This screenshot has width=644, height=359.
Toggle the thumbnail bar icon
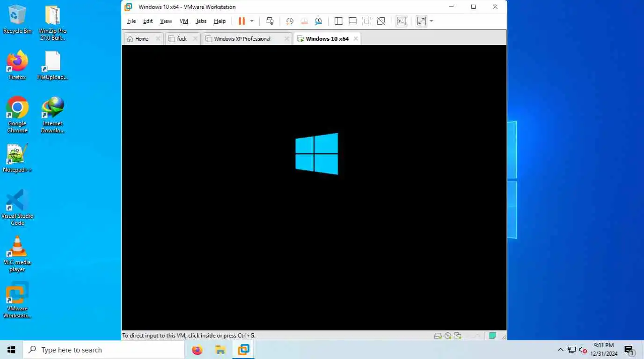353,21
